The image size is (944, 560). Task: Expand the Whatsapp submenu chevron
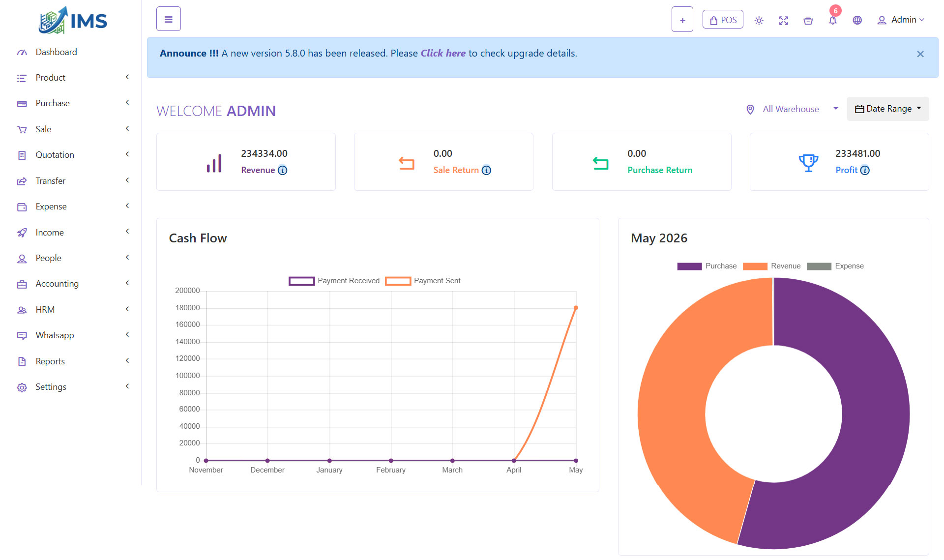pyautogui.click(x=127, y=335)
